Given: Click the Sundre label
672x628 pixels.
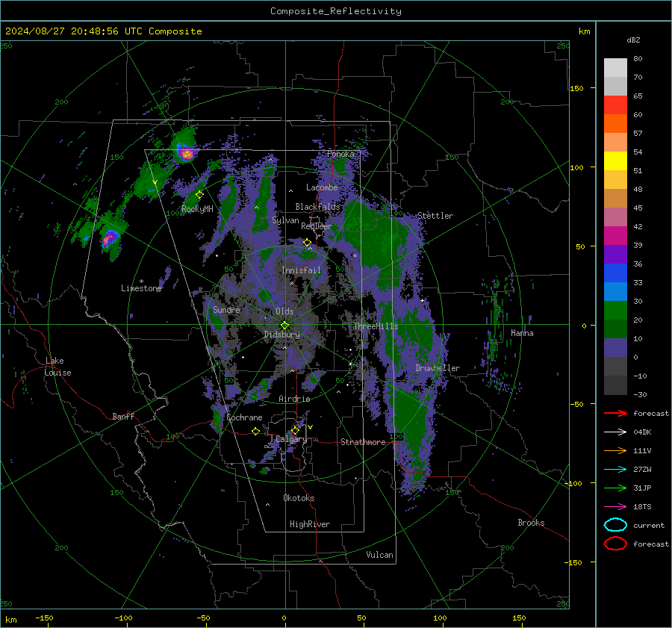Looking at the screenshot, I should click(226, 309).
